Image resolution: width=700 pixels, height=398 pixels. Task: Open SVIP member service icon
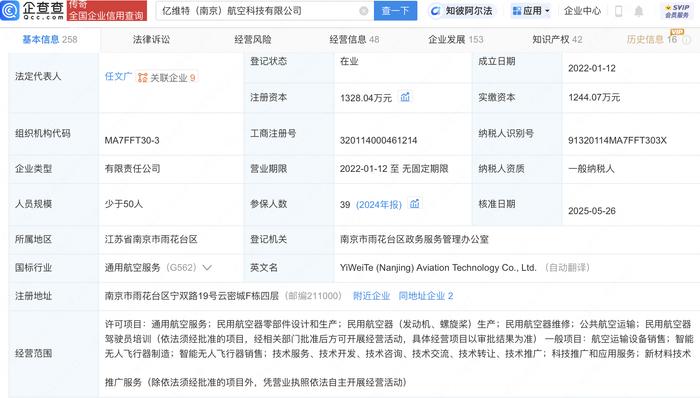(677, 11)
